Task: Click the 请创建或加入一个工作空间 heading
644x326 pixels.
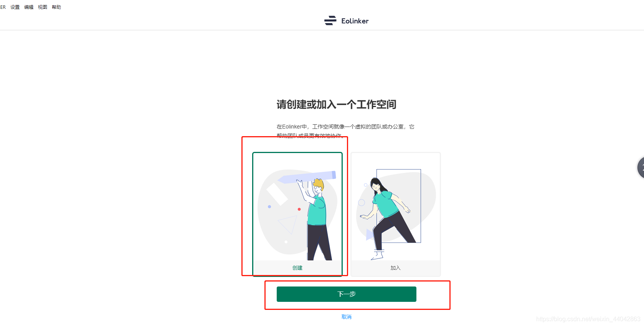Action: tap(337, 104)
